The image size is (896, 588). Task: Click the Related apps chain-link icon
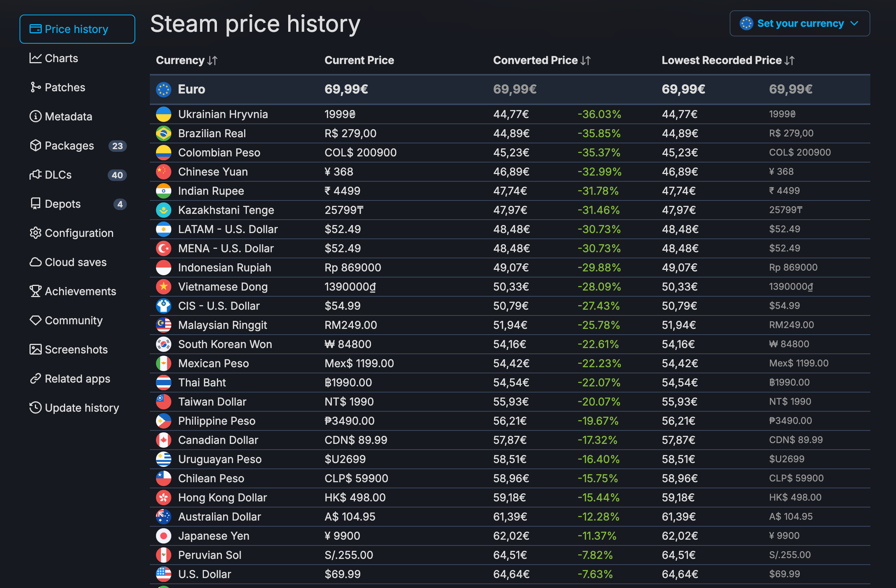pyautogui.click(x=35, y=378)
